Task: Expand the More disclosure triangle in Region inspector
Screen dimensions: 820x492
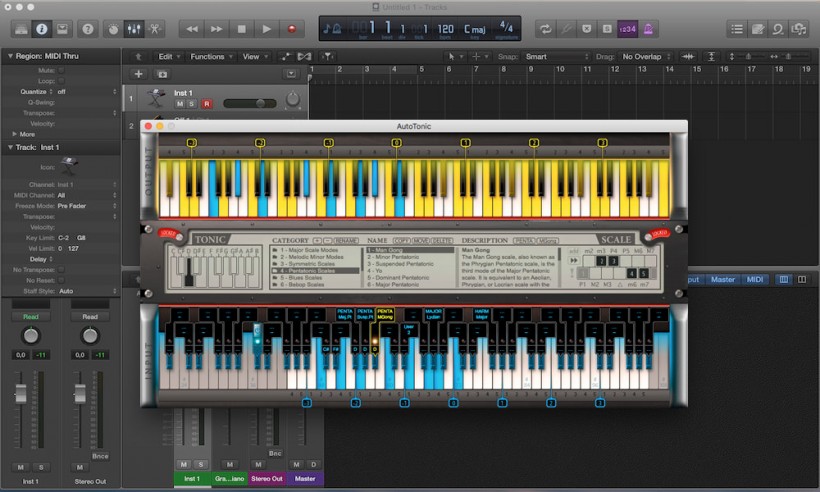Action: [14, 133]
